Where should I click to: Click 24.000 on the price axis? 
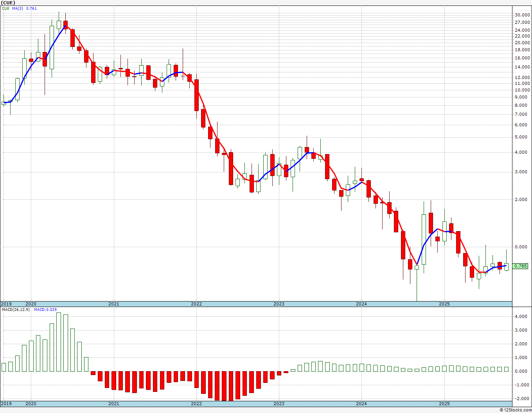click(x=523, y=30)
